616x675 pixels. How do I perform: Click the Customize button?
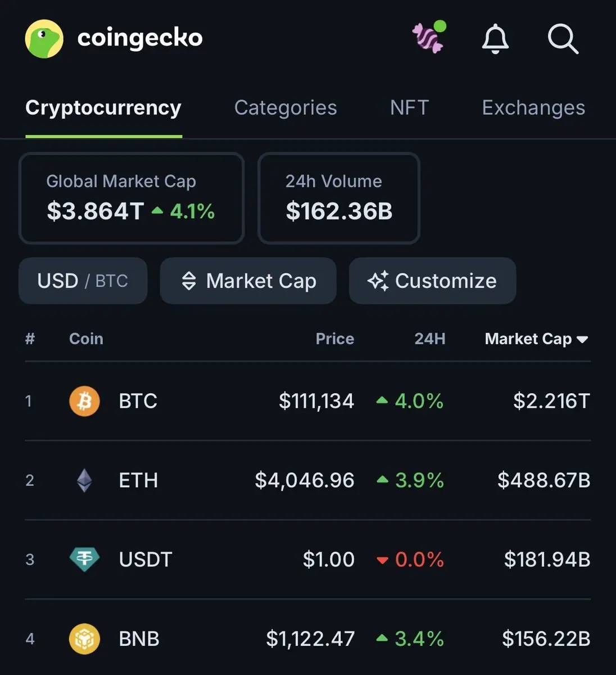click(432, 281)
